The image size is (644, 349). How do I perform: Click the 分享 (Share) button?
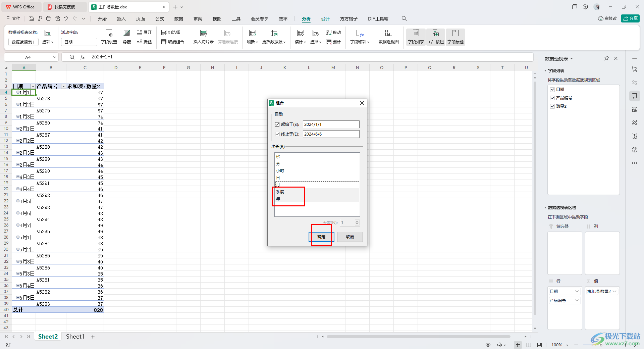pyautogui.click(x=630, y=18)
